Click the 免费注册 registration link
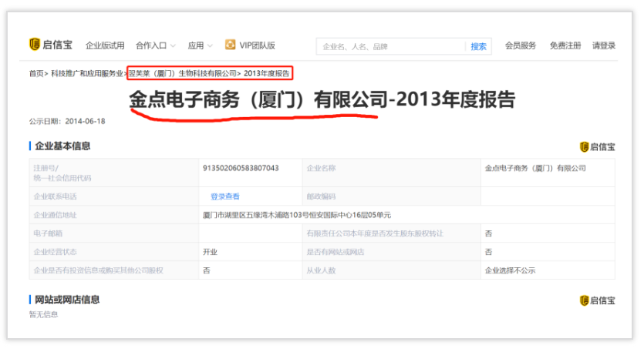Screen dimensions: 644x352 565,45
